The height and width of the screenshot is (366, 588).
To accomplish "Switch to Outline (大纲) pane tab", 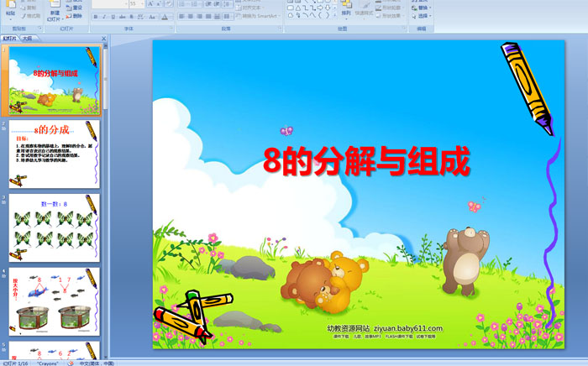I will [x=27, y=39].
